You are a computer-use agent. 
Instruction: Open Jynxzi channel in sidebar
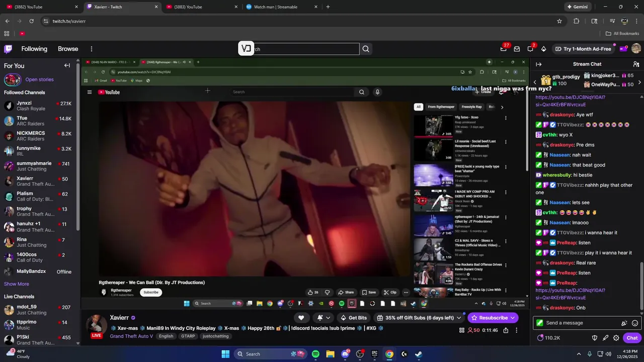point(39,106)
